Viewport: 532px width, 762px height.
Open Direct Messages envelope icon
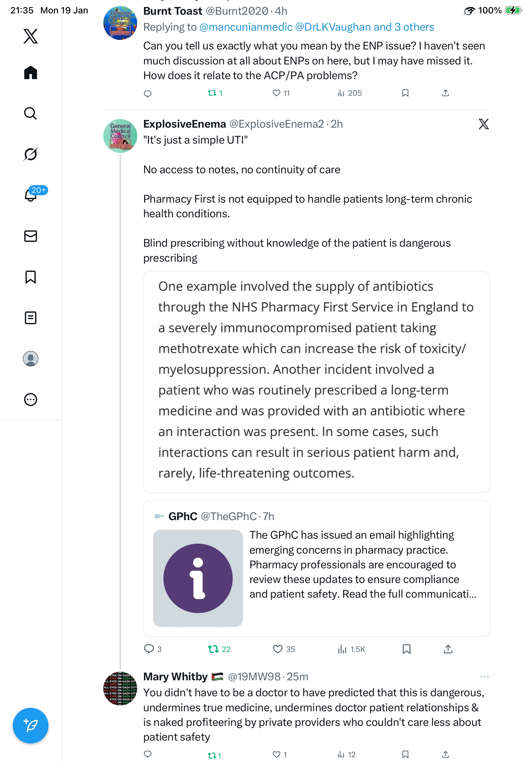(31, 236)
